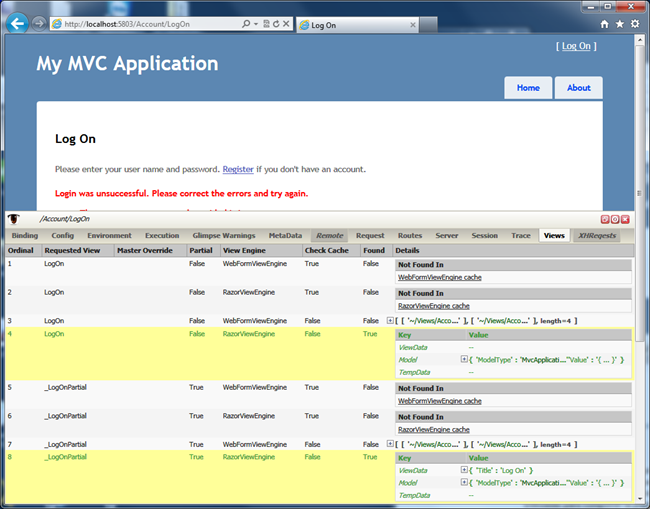Refresh the page with the reload icon

click(x=273, y=23)
